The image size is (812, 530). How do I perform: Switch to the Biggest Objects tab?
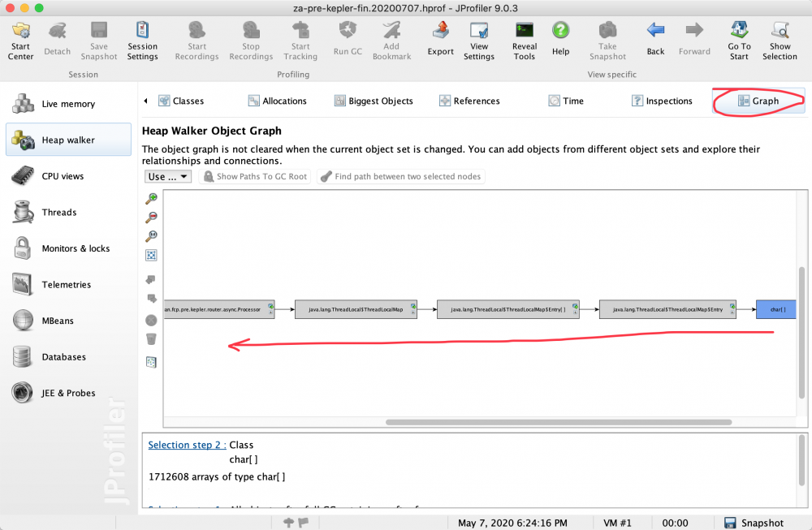pos(374,101)
